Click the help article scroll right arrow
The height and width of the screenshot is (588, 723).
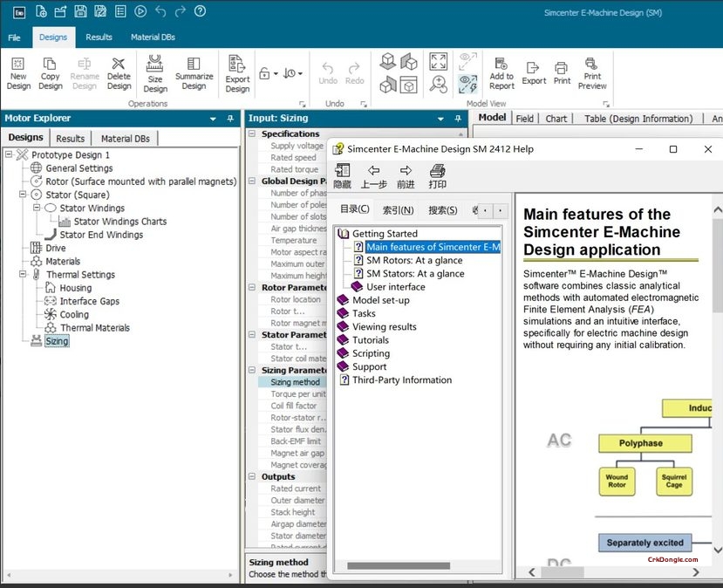click(x=695, y=572)
